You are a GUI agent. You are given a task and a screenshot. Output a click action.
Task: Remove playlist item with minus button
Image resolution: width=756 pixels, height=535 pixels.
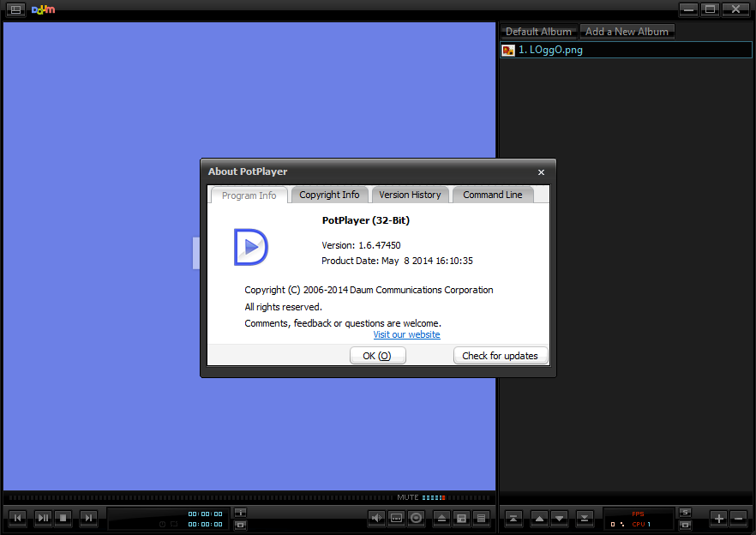tap(739, 519)
